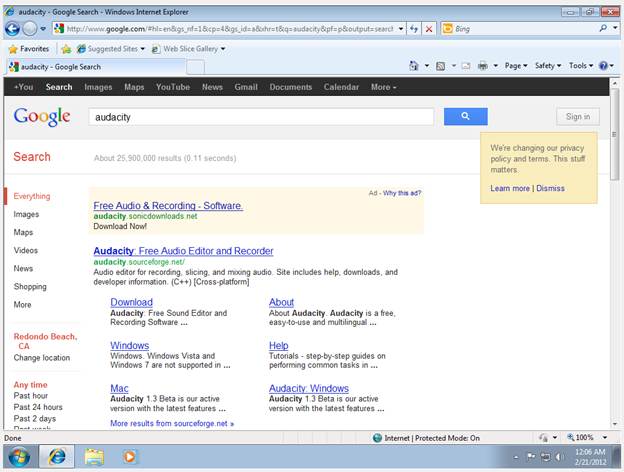The image size is (624, 472).
Task: Expand the address bar history dropdown
Action: tap(401, 29)
